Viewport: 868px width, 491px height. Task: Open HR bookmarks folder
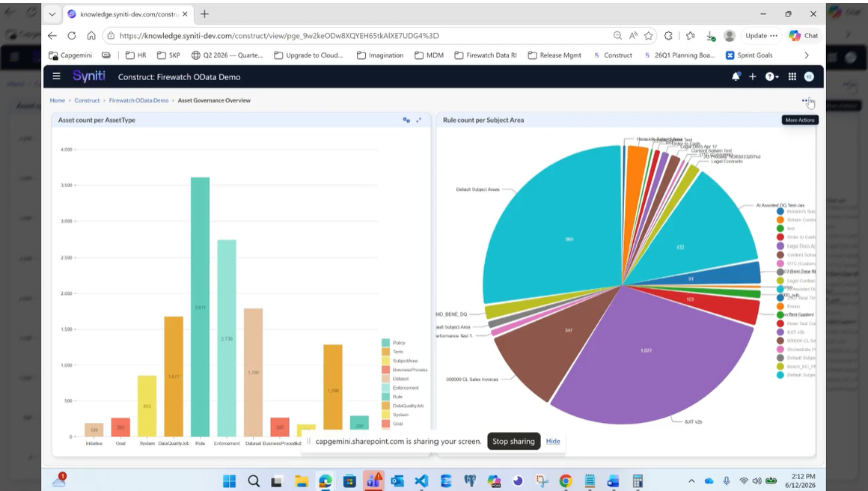135,55
